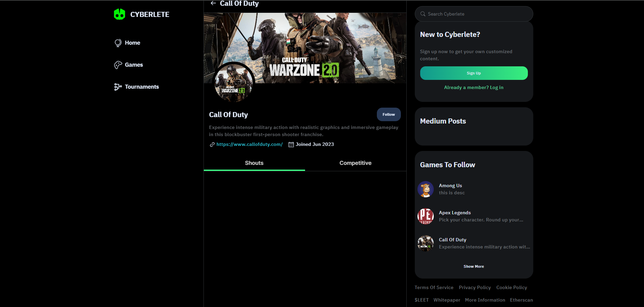Click the Joined Jun 2023 text
Screen dimensions: 644x307
315,145
